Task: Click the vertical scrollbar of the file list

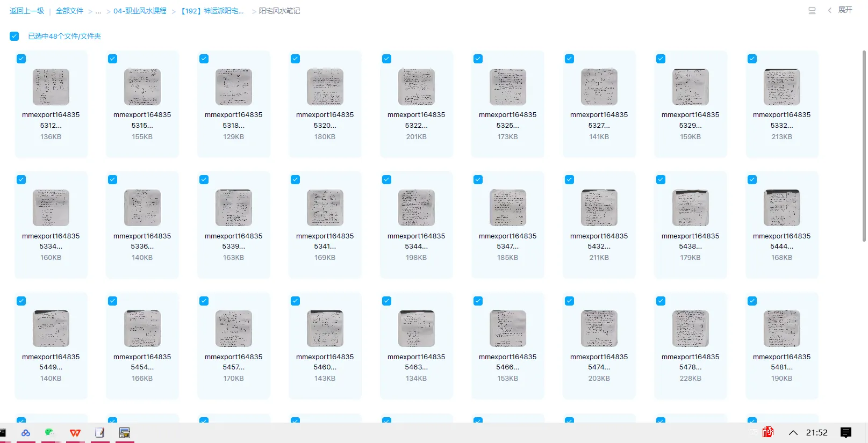Action: pos(864,145)
